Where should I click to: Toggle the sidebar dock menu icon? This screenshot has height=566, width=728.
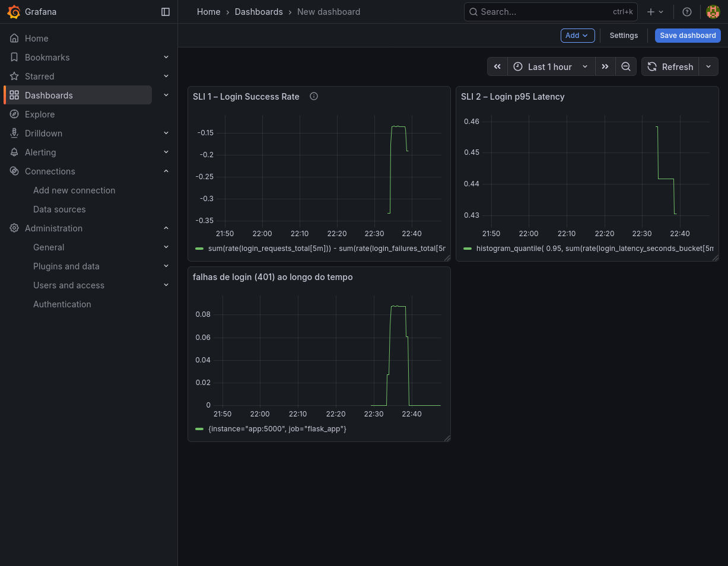click(x=166, y=12)
